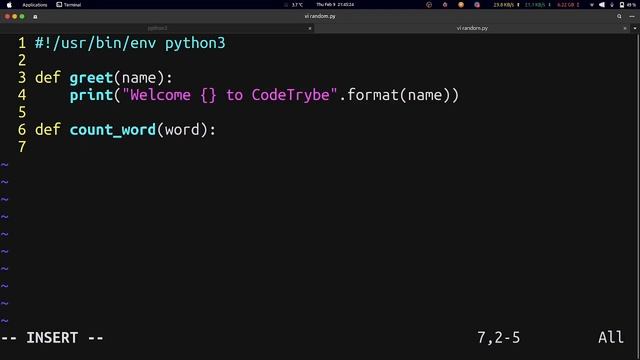Click the 'def' keyword on line 3

(47, 78)
